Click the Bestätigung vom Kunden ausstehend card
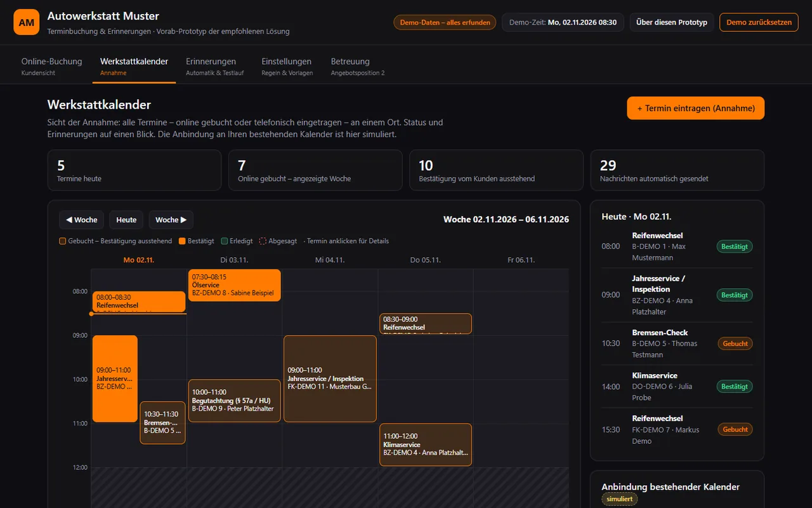This screenshot has height=508, width=812. coord(496,170)
